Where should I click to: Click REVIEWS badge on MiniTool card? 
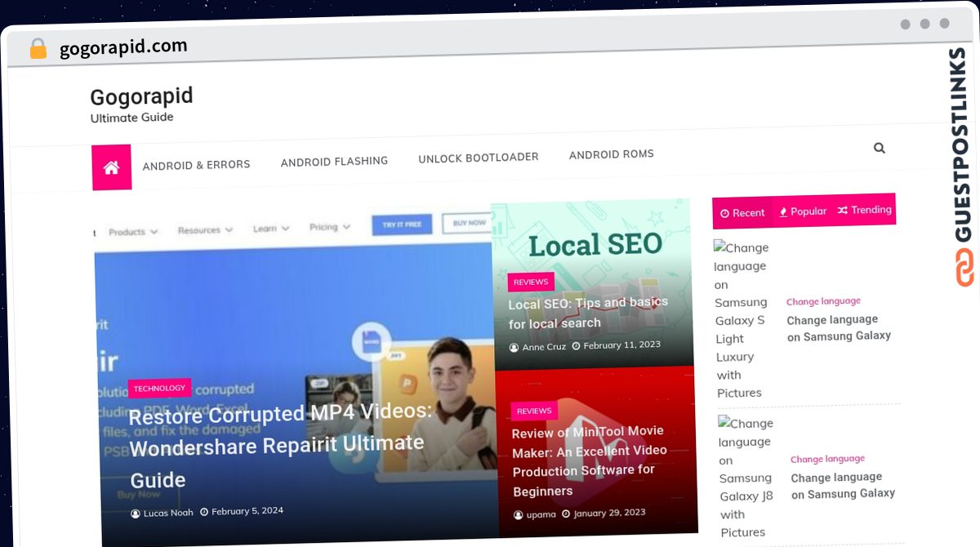(x=534, y=411)
